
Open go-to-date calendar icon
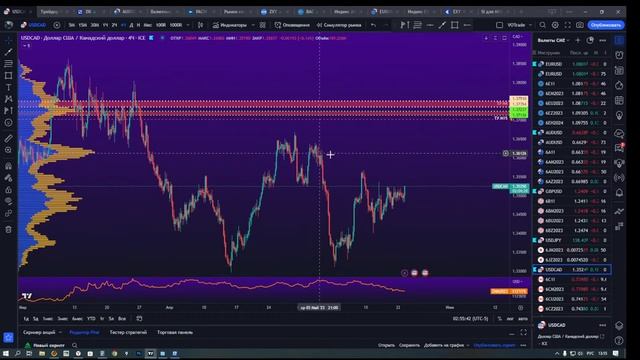(139, 318)
